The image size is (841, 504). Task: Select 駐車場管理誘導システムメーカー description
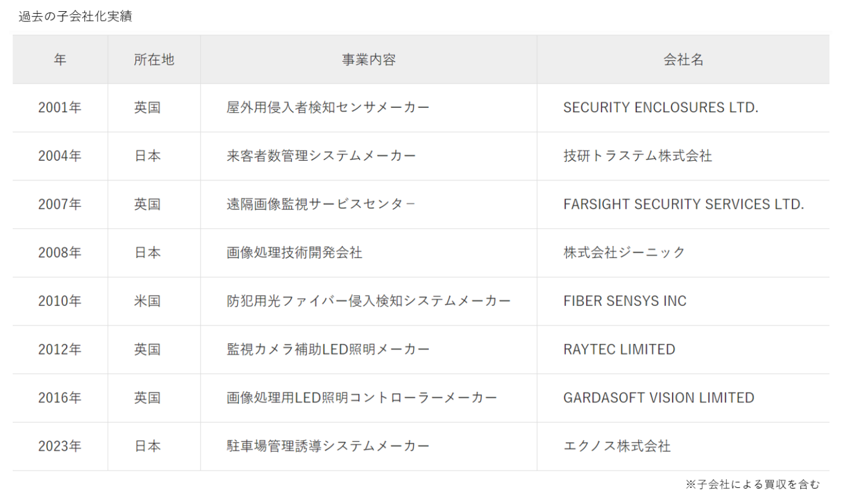(x=327, y=446)
